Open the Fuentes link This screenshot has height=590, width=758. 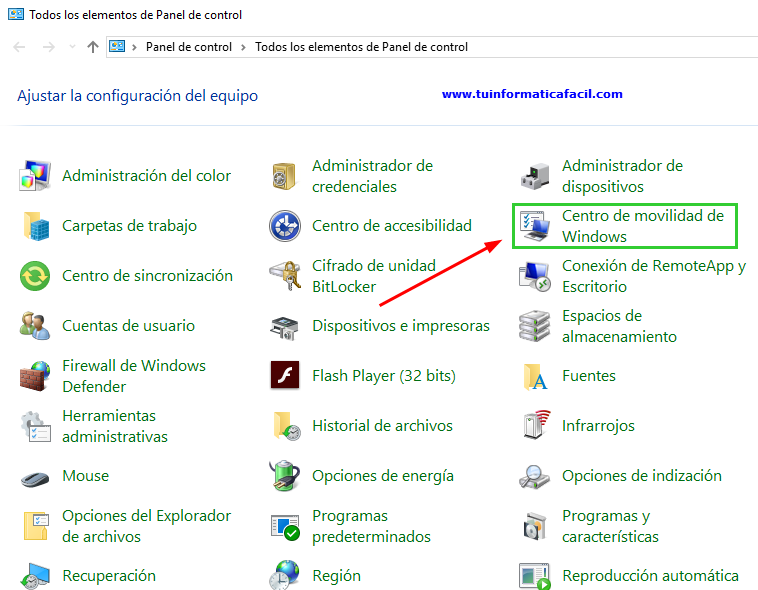tap(589, 376)
